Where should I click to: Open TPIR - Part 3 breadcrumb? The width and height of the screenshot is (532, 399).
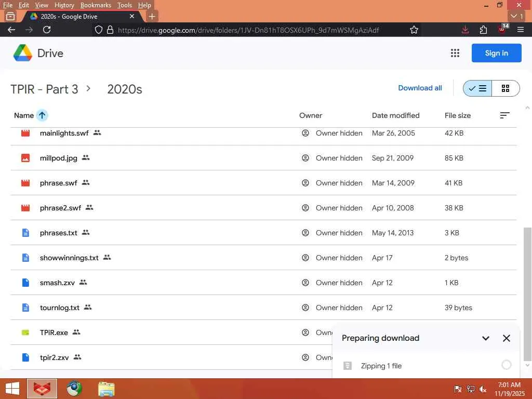(x=45, y=89)
